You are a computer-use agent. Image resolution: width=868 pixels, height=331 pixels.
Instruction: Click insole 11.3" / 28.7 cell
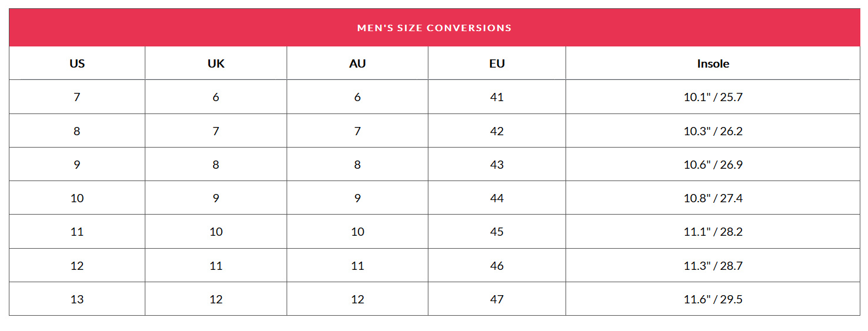click(x=713, y=266)
